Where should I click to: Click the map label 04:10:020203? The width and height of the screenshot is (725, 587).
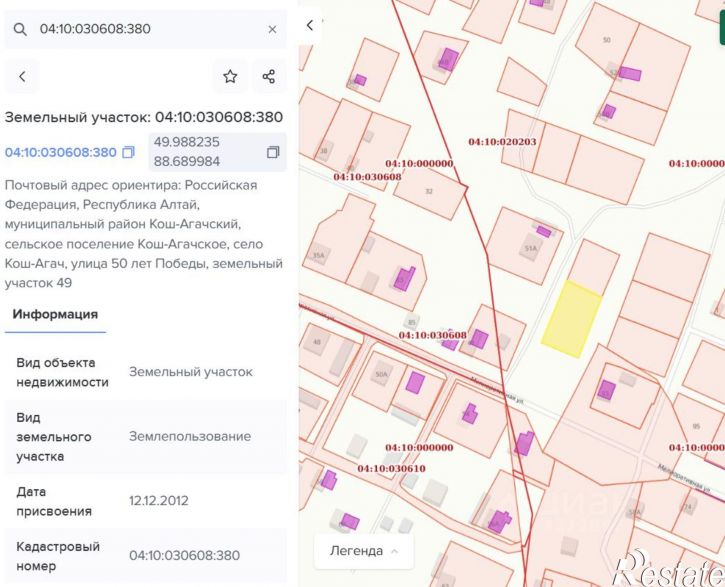pos(502,142)
